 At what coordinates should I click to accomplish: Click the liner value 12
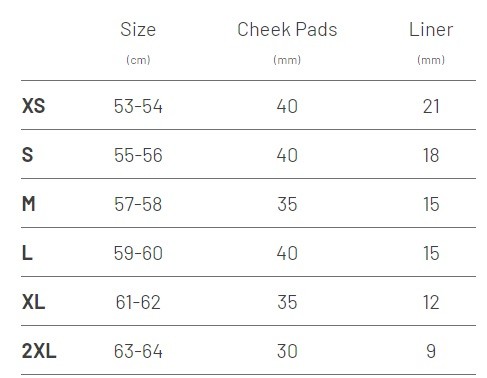tap(431, 302)
